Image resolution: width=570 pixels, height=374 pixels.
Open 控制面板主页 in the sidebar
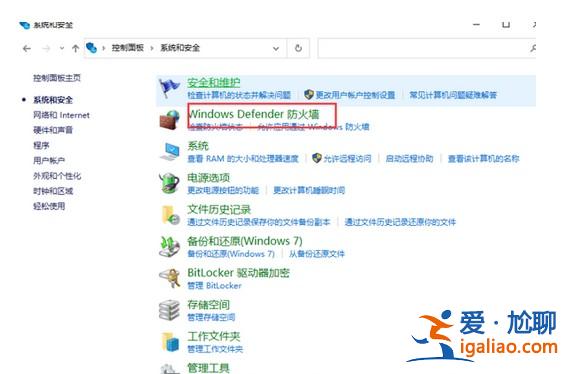tap(57, 78)
